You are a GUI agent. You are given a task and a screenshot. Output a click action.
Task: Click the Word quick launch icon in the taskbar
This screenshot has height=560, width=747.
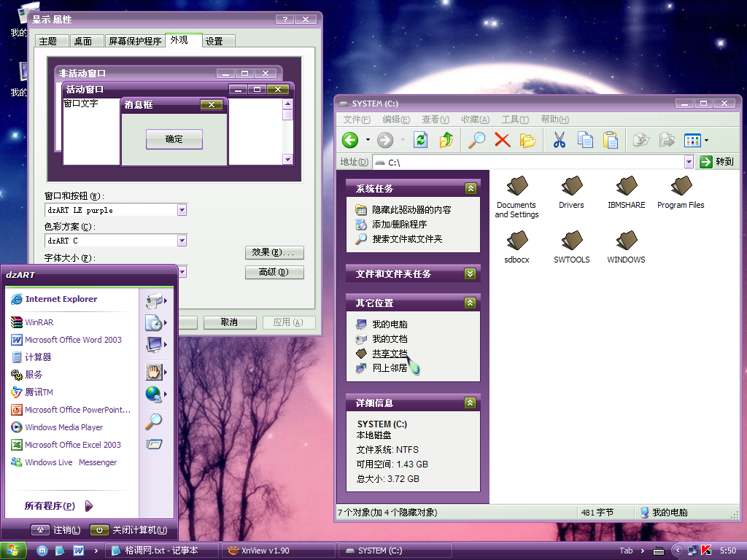[79, 551]
